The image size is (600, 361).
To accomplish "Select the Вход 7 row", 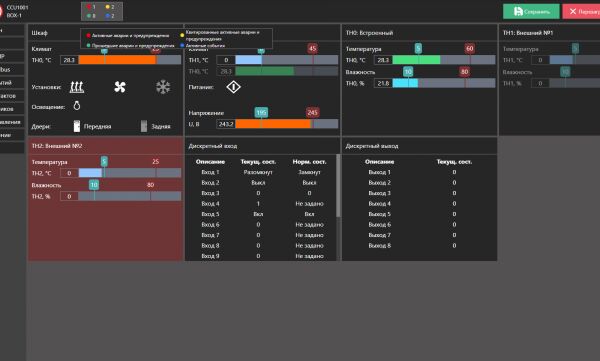I will tap(261, 235).
